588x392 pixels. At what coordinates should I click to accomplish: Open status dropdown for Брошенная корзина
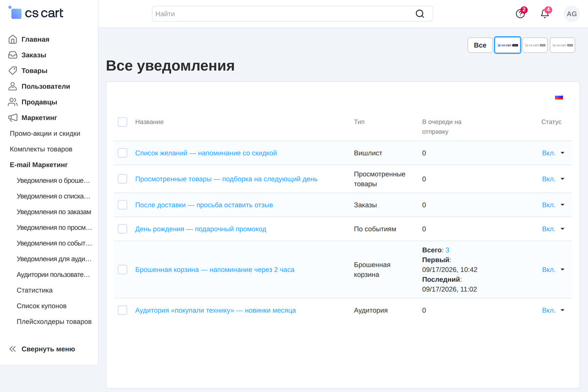553,269
